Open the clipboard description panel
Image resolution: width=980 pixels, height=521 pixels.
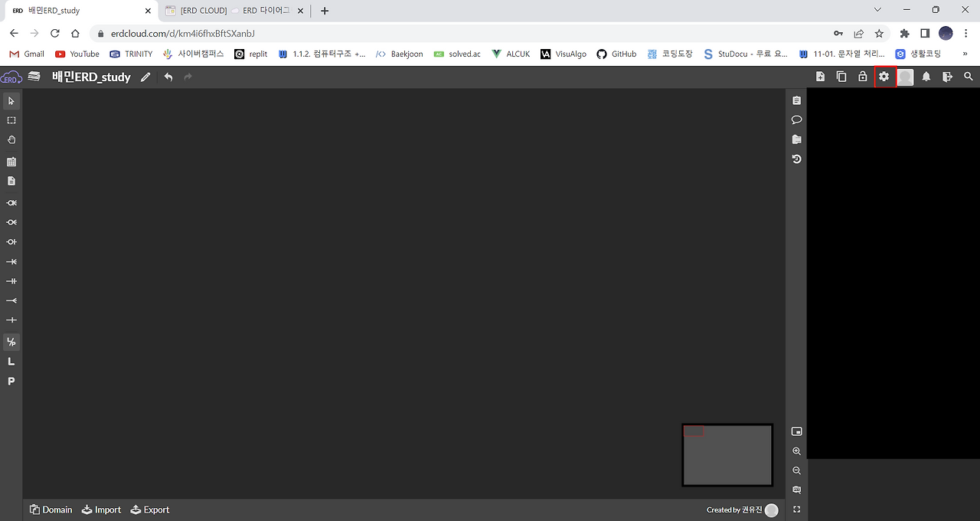point(797,100)
